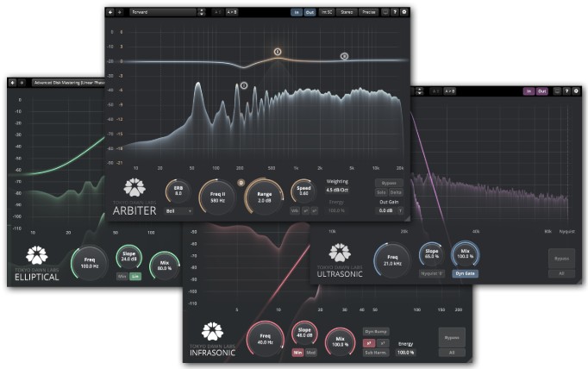
Task: Toggle the Int SC sidechain button
Action: (x=327, y=12)
